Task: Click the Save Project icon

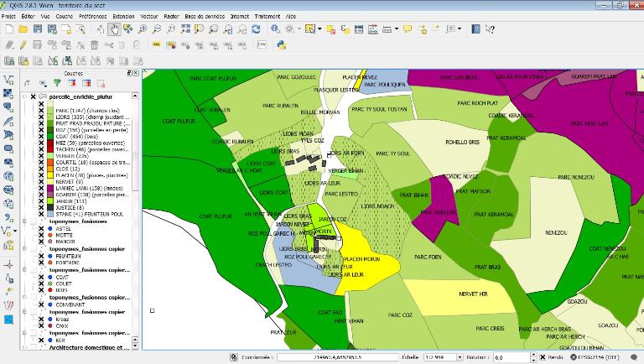Action: pyautogui.click(x=38, y=29)
